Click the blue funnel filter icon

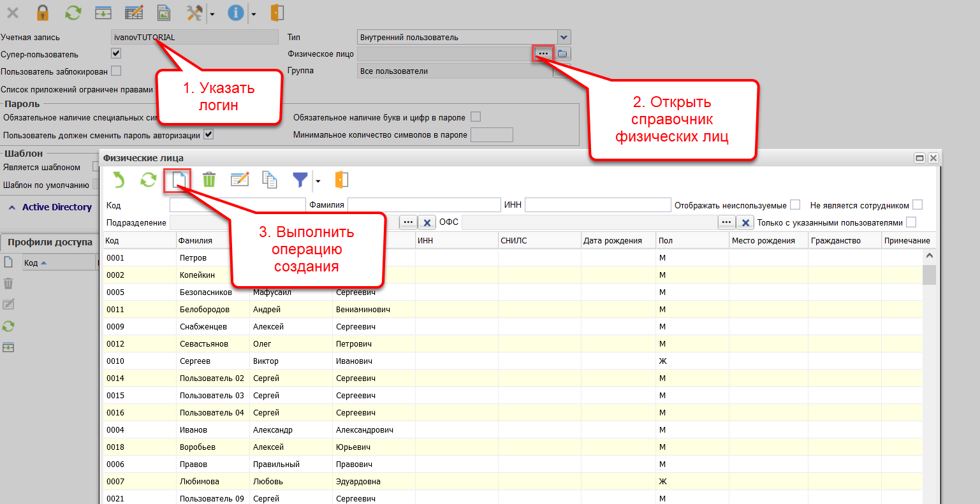click(x=300, y=180)
